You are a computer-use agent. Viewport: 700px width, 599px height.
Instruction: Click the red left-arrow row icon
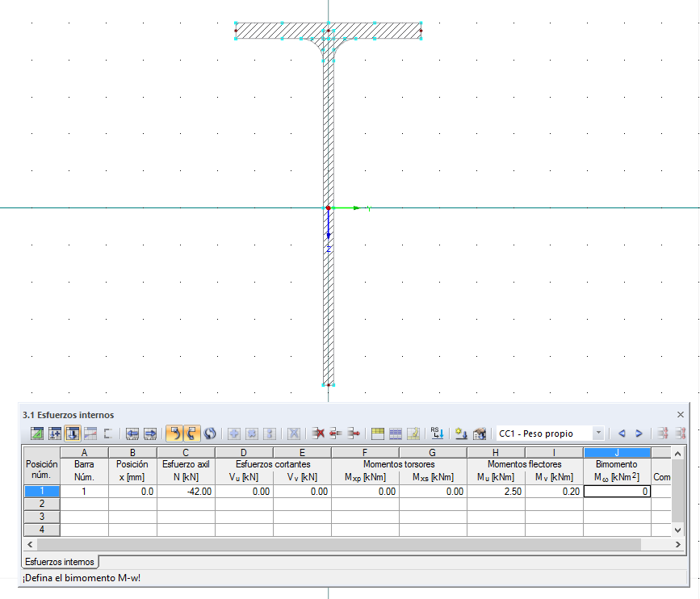click(x=336, y=434)
